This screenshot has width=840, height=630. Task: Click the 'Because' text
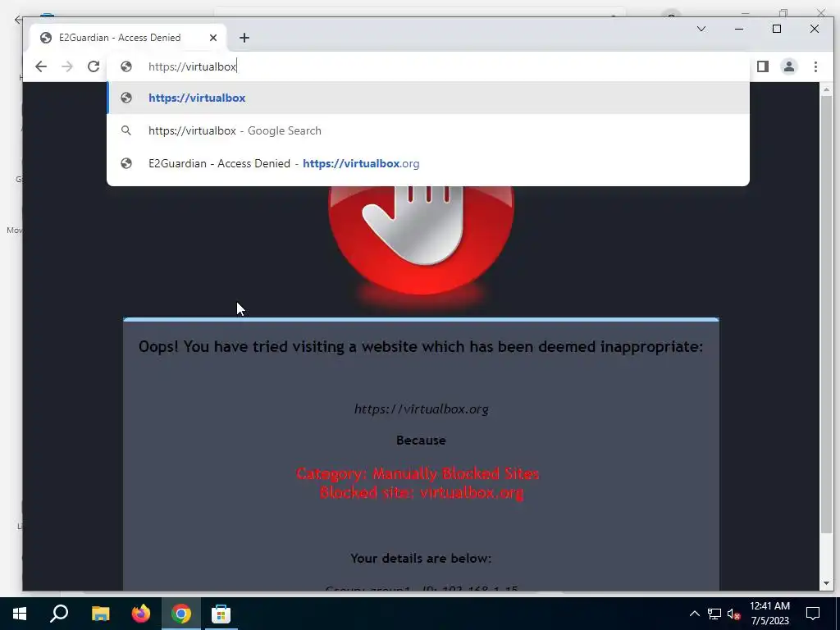coord(421,441)
